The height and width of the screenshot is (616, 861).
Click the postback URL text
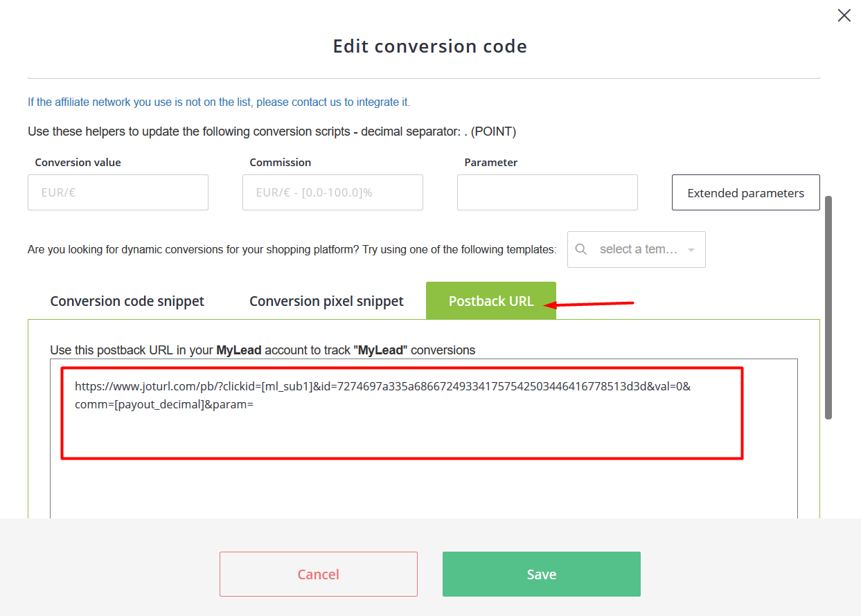(382, 395)
